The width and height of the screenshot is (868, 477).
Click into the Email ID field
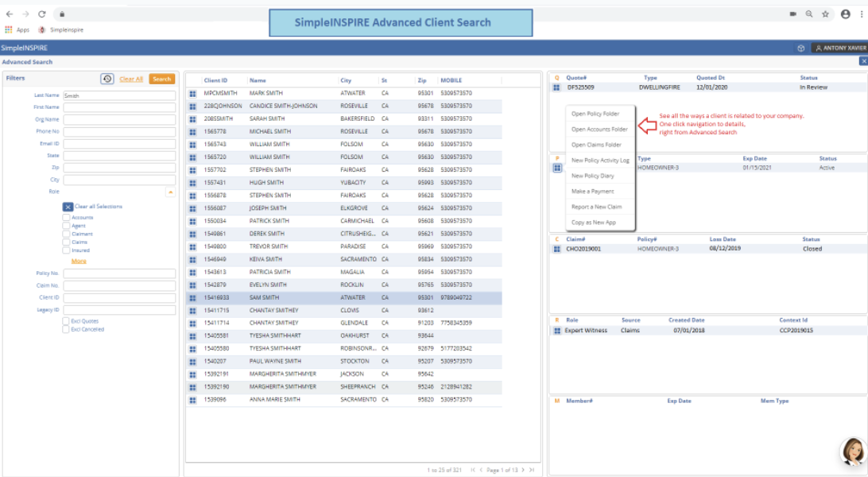coord(119,144)
